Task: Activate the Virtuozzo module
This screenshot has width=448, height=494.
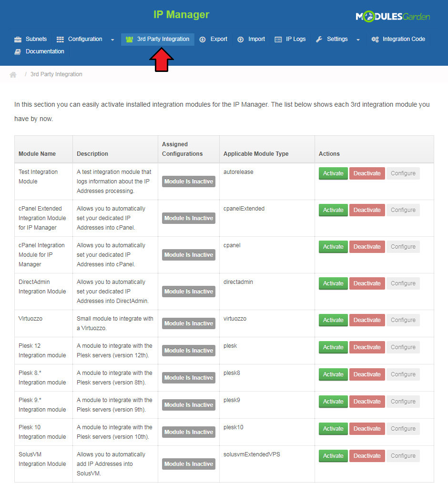Action: pos(333,320)
